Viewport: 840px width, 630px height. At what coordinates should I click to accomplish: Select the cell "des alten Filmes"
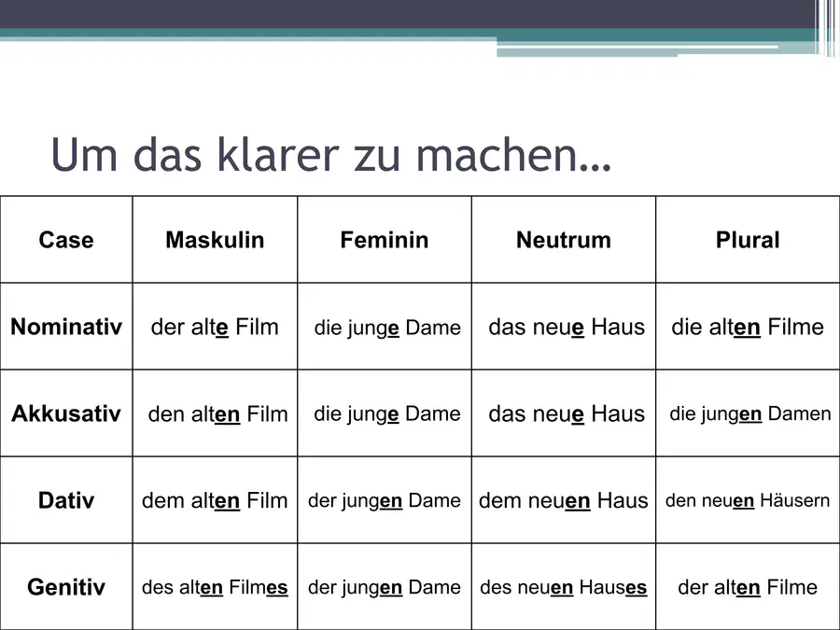(215, 587)
